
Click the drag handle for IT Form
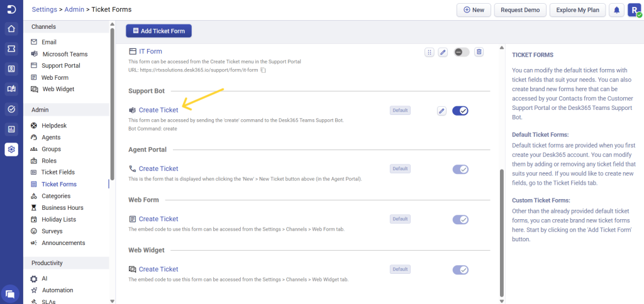(x=430, y=52)
